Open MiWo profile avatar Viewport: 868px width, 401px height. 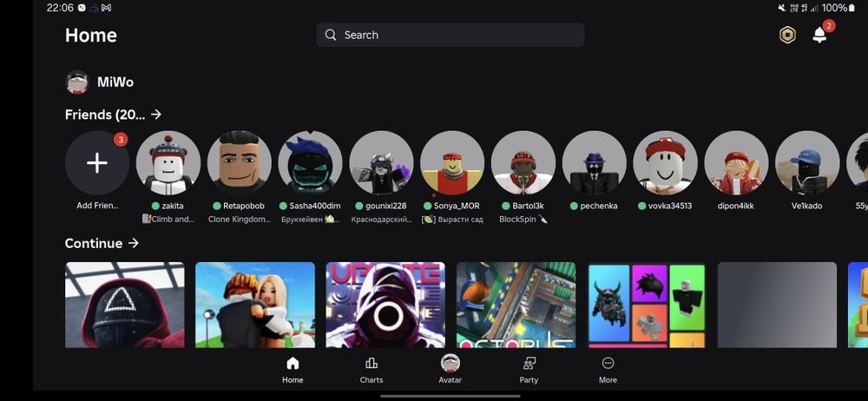click(x=77, y=82)
